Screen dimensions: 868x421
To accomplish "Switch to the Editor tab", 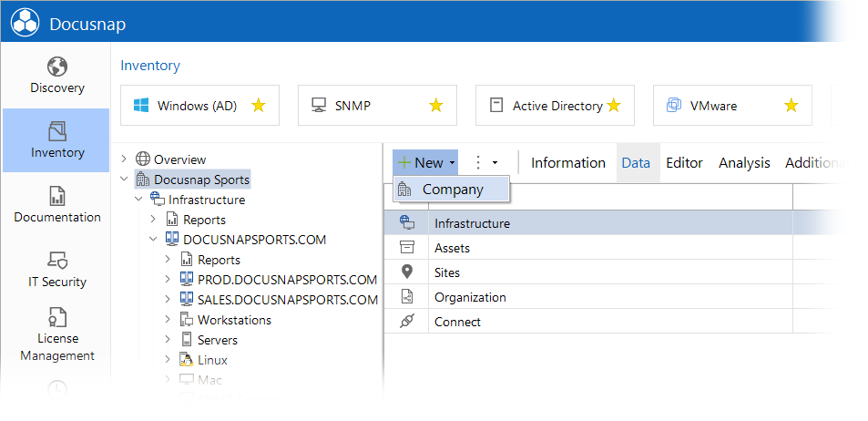I will pyautogui.click(x=684, y=163).
